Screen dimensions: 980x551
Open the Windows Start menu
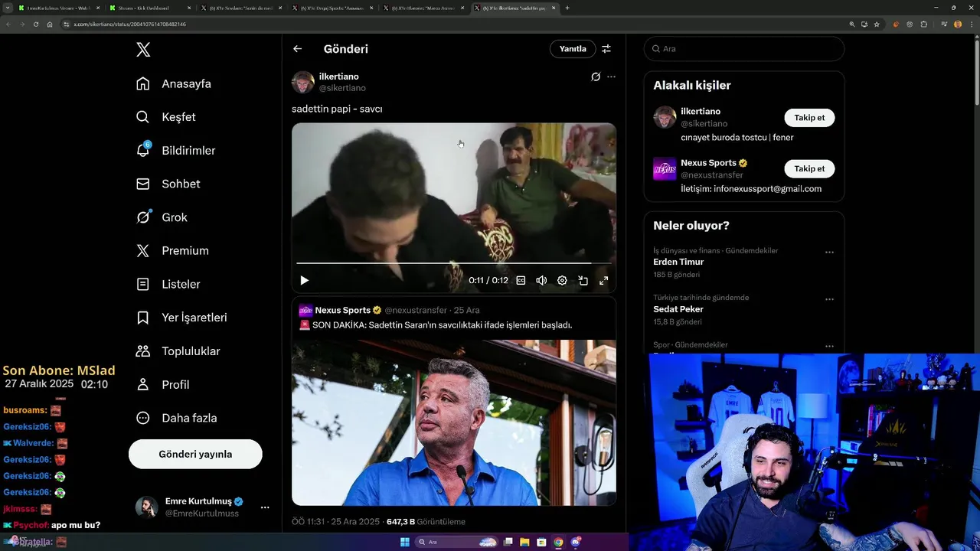coord(405,543)
